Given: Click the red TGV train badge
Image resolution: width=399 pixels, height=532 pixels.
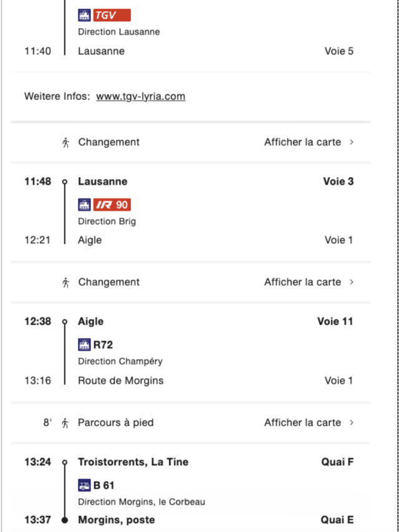Looking at the screenshot, I should (112, 15).
